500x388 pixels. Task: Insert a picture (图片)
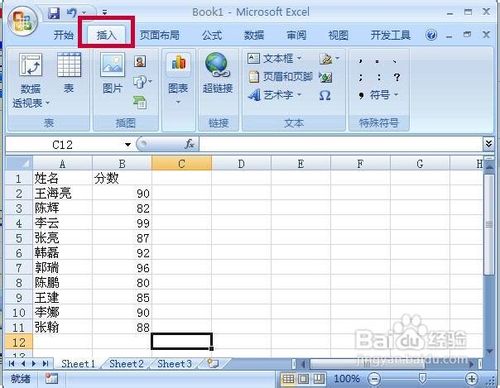(113, 73)
